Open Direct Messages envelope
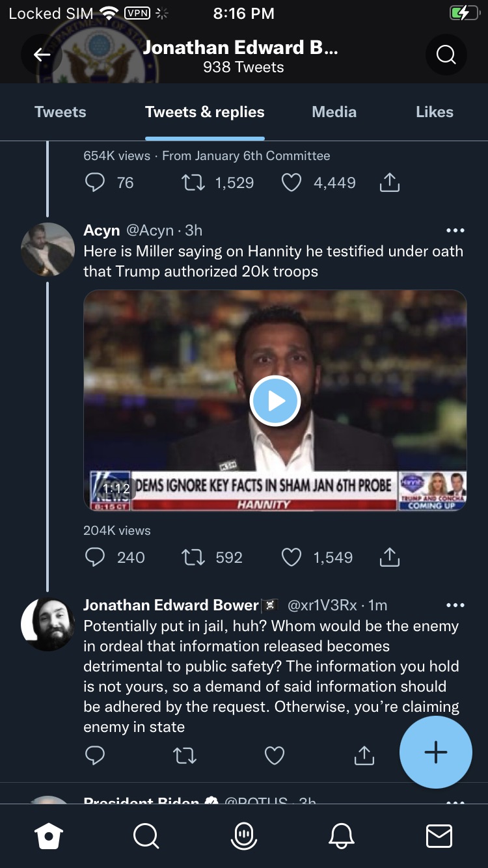Viewport: 488px width, 868px height. coord(439,836)
